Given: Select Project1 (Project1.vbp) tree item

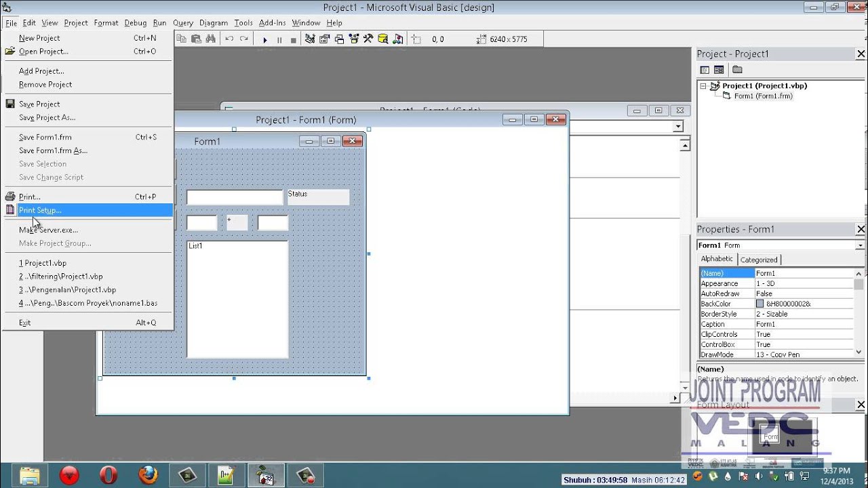Looking at the screenshot, I should (764, 86).
